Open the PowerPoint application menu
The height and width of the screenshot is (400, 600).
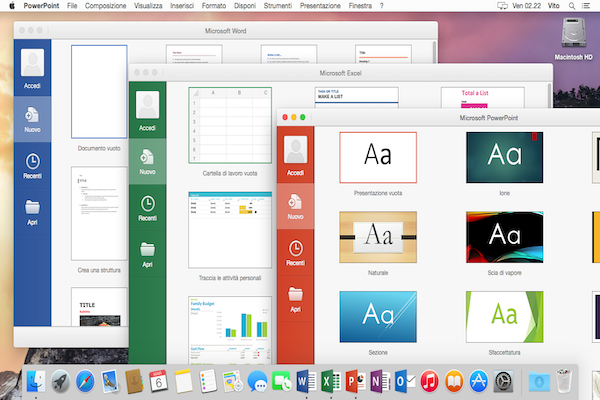pos(41,6)
